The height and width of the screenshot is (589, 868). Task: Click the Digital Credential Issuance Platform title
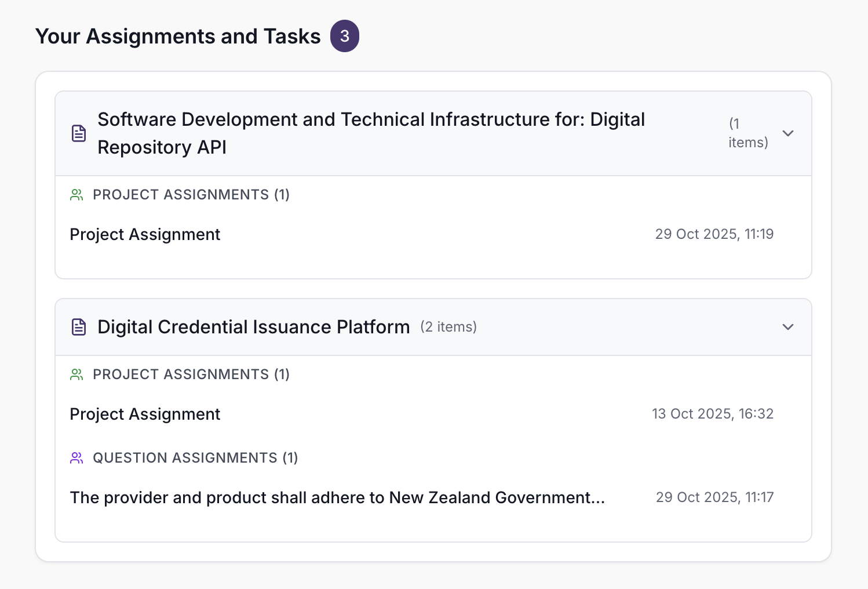point(253,327)
